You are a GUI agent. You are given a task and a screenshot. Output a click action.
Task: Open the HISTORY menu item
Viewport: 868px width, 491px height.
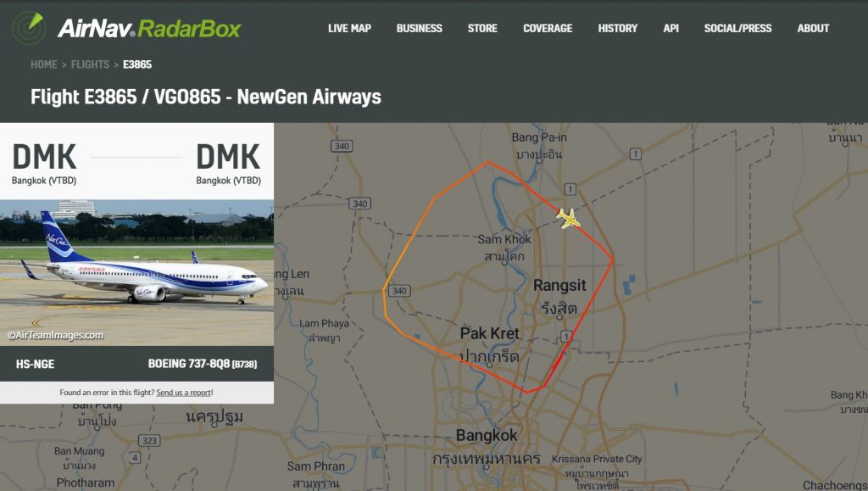618,28
